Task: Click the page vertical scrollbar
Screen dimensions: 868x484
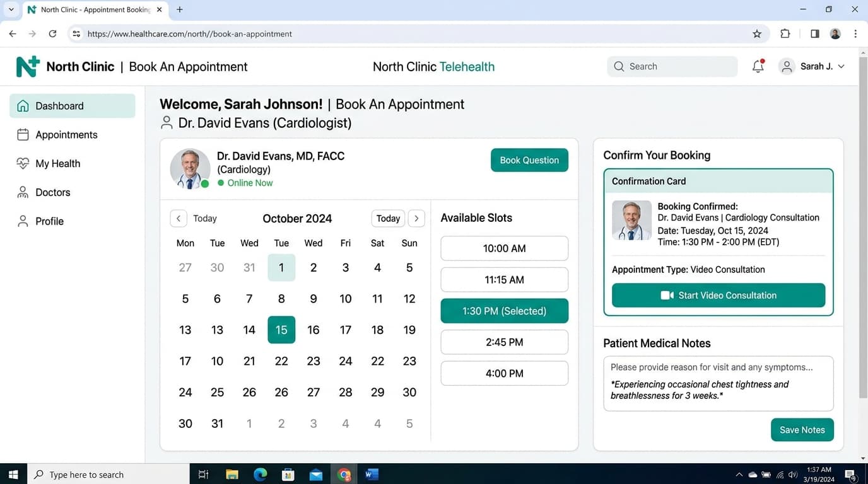Action: 863,227
